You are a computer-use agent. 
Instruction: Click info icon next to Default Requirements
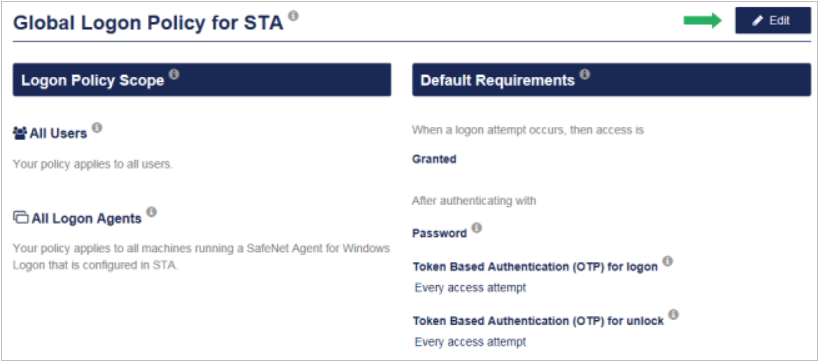584,74
